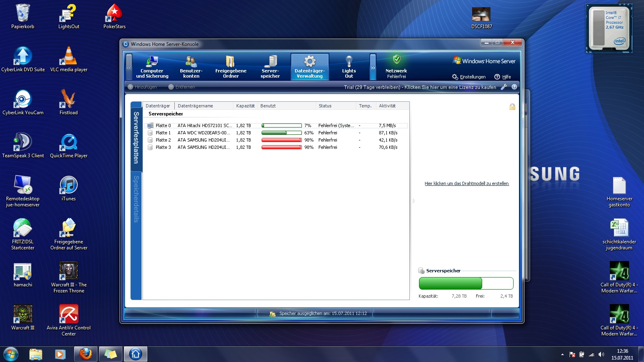
Task: Click Entfernen toolbar button
Action: 182,87
